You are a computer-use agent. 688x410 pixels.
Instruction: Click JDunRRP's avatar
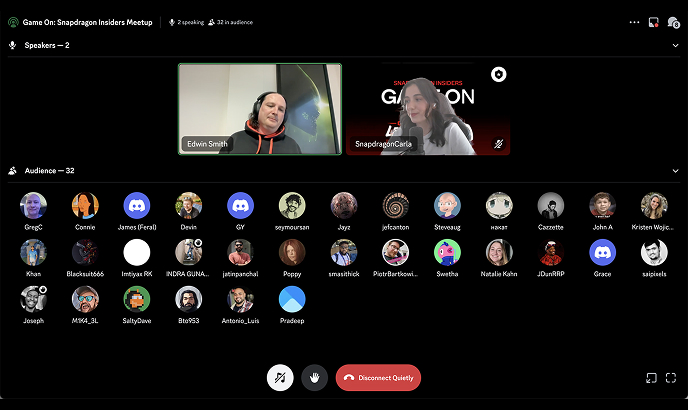click(551, 252)
